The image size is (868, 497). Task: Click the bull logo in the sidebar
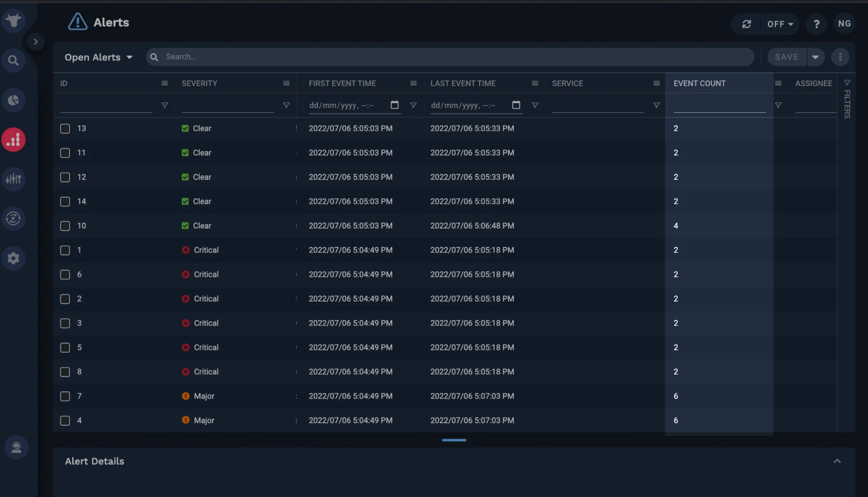point(13,20)
